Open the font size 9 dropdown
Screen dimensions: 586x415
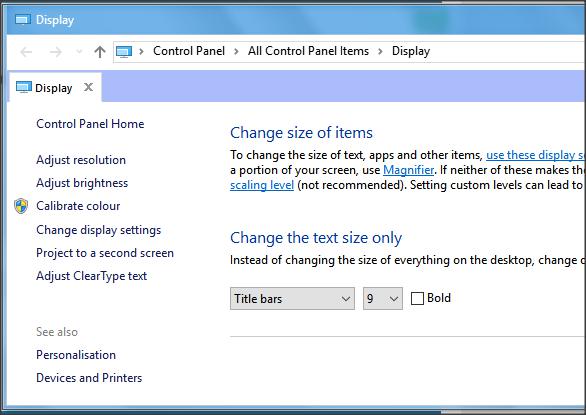click(x=383, y=298)
